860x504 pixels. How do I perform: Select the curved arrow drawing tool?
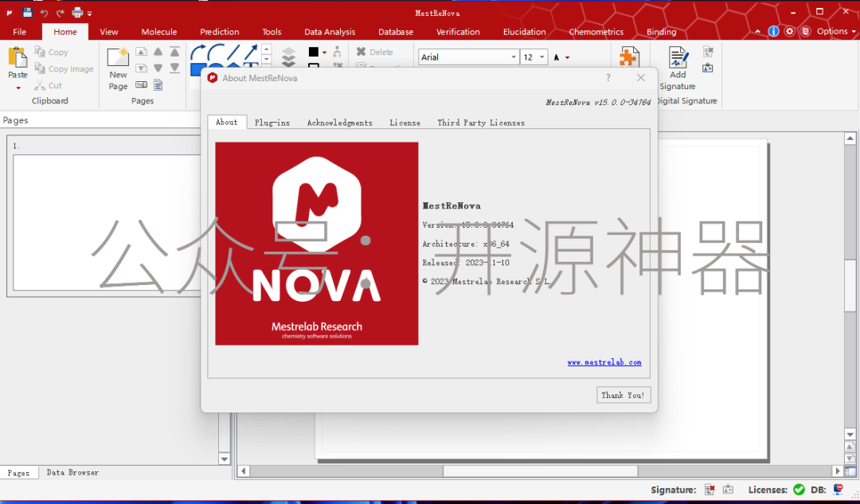point(198,53)
